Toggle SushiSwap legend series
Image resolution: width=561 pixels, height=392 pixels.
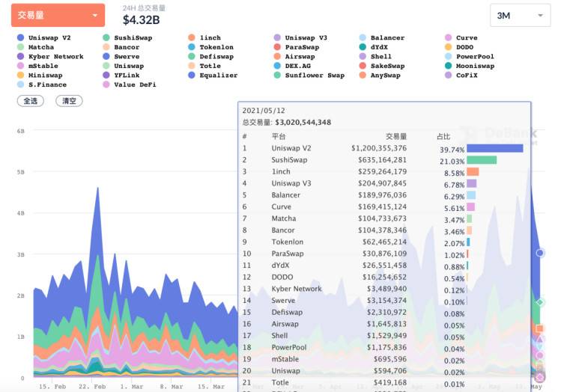pos(127,37)
